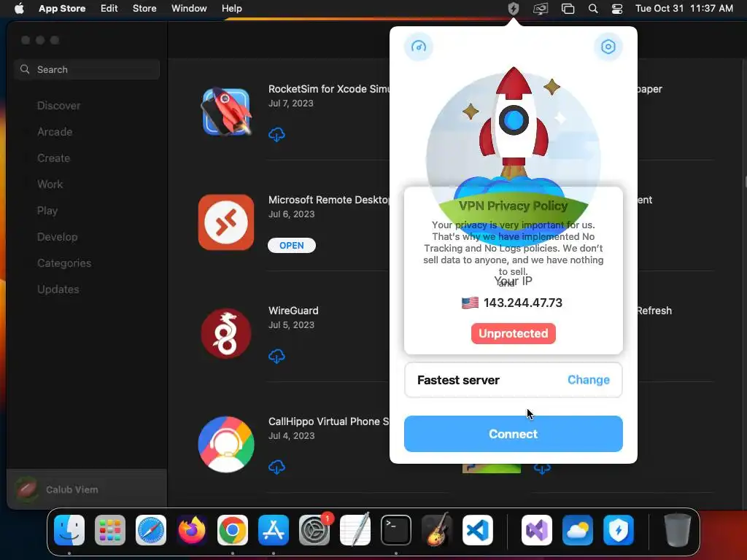
Task: Click the WireGuard app title
Action: [293, 311]
